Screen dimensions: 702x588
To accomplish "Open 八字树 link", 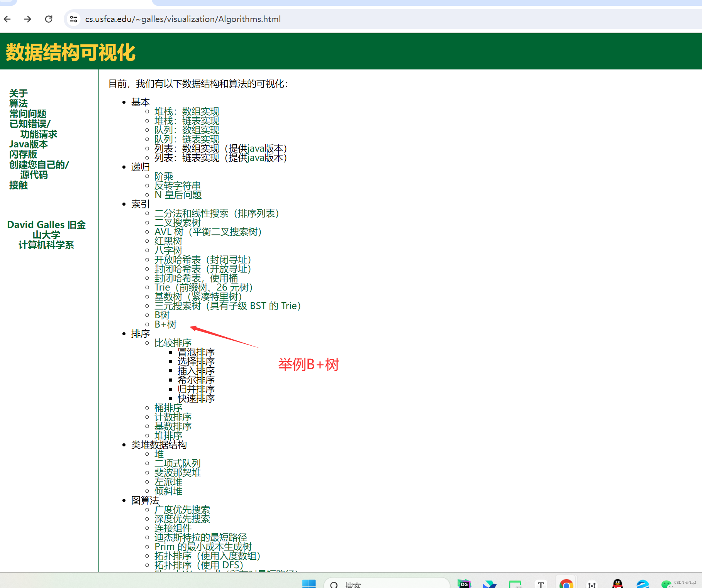I will point(168,250).
